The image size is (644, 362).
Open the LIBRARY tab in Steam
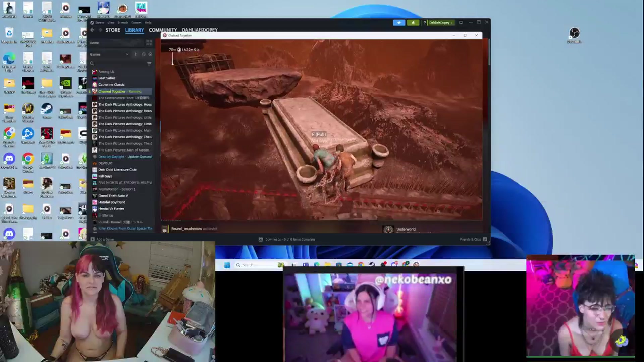[x=135, y=30]
